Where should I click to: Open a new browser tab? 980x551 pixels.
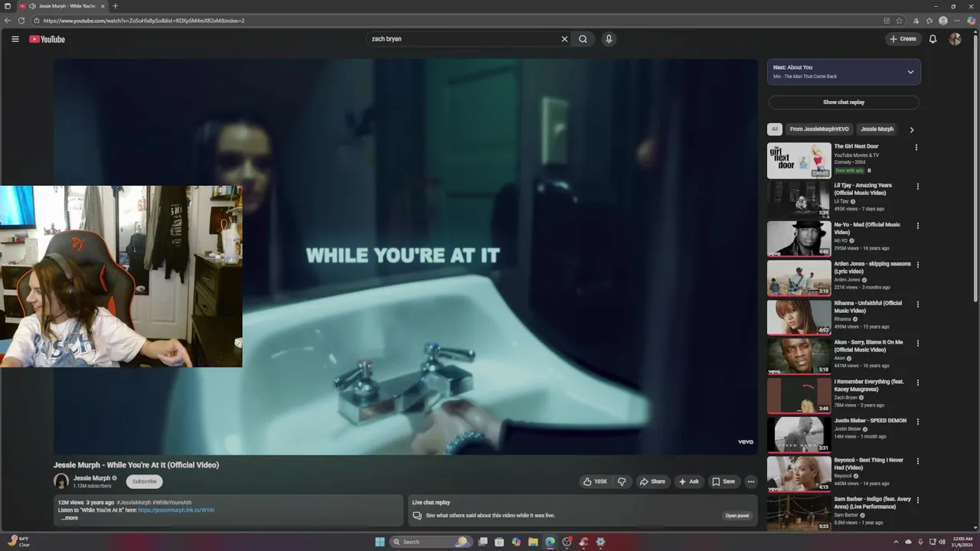tap(116, 6)
